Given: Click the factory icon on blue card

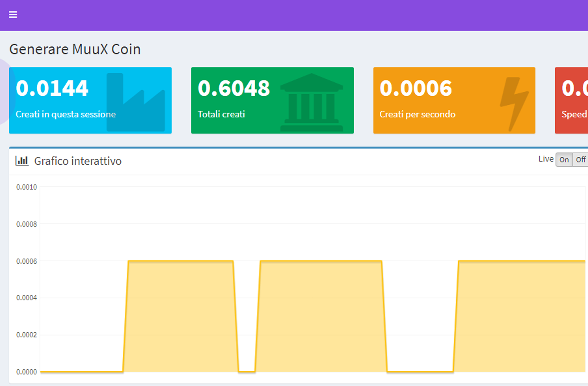Looking at the screenshot, I should (136, 102).
